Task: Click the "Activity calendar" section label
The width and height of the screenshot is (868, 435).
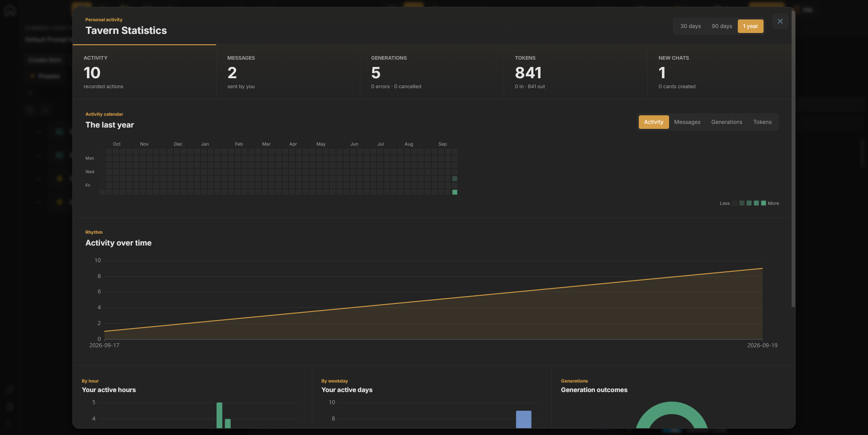Action: pos(104,114)
